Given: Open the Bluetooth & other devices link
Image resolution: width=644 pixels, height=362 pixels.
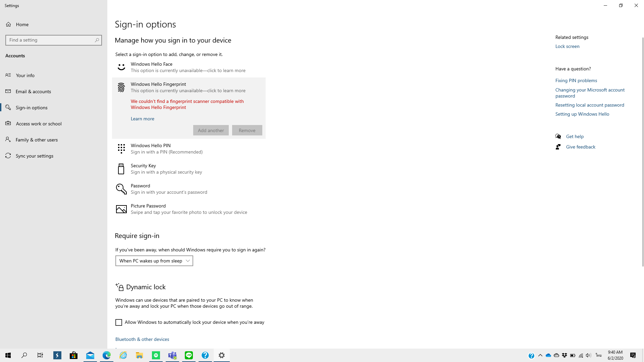Looking at the screenshot, I should click(x=142, y=339).
